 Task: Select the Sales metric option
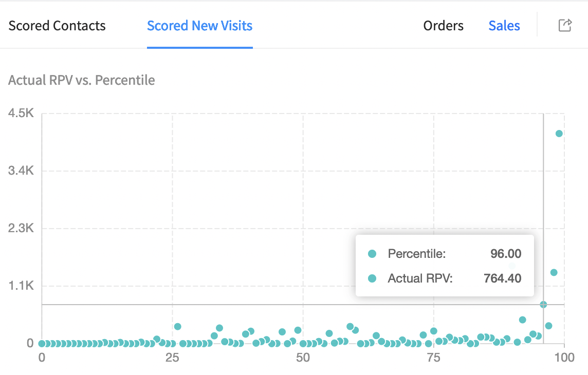coord(504,26)
